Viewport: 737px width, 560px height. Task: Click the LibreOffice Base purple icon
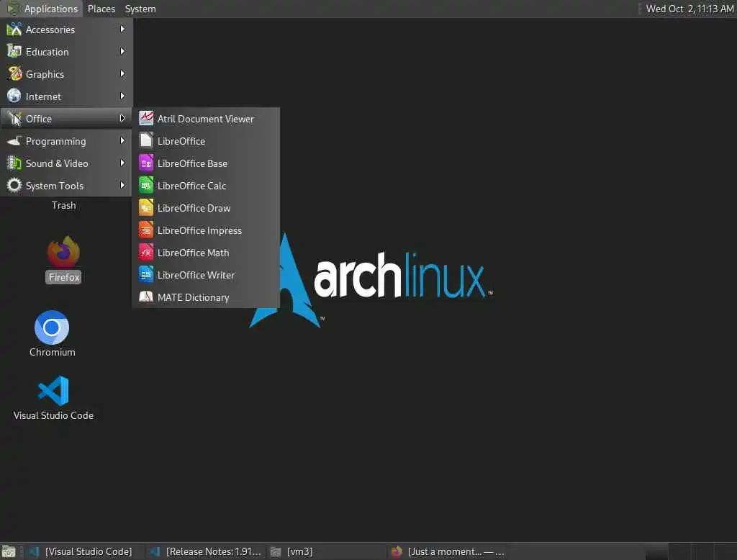[x=146, y=163]
